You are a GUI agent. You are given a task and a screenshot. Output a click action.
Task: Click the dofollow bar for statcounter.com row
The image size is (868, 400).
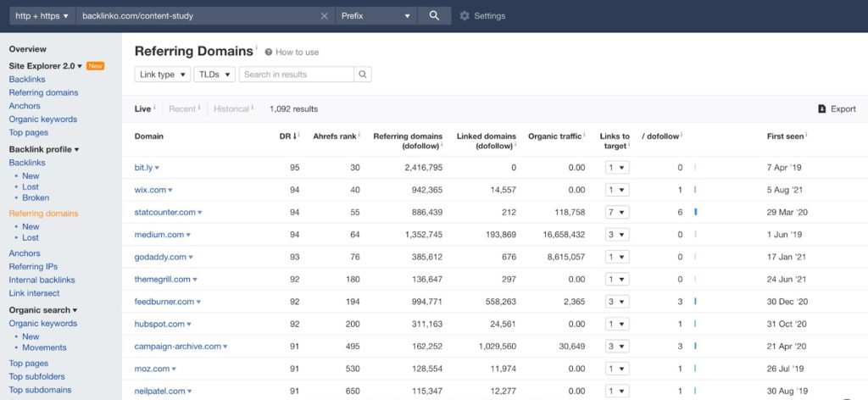pyautogui.click(x=695, y=212)
